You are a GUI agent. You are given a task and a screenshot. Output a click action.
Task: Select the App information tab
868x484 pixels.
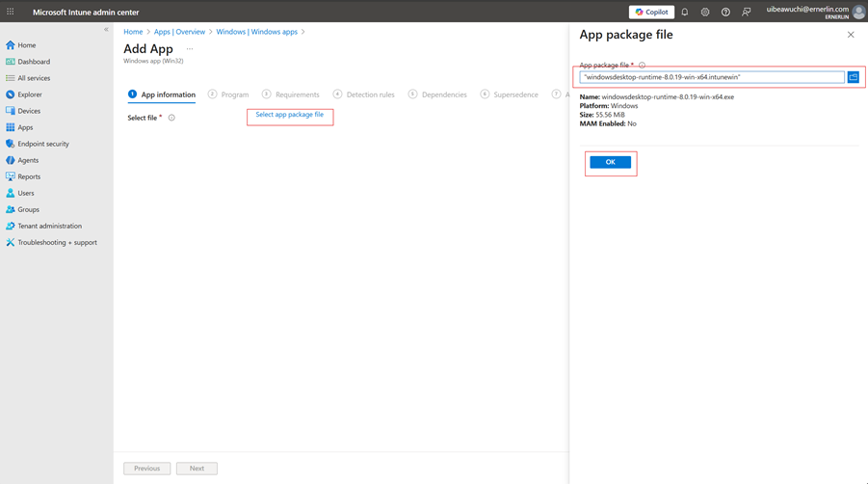coord(162,94)
